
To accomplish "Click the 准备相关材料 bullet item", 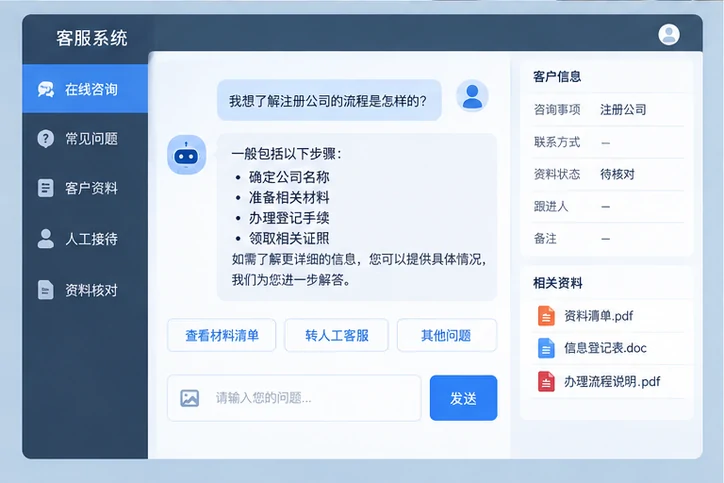I will (289, 198).
